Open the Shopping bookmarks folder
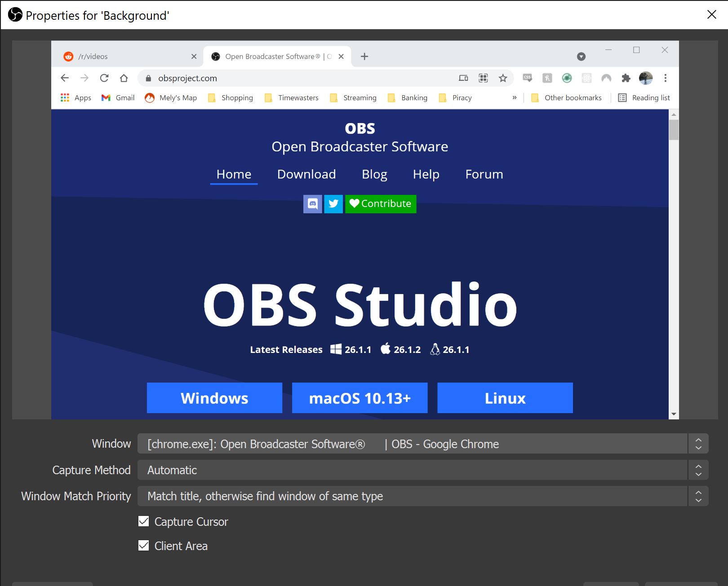The width and height of the screenshot is (728, 586). (231, 98)
